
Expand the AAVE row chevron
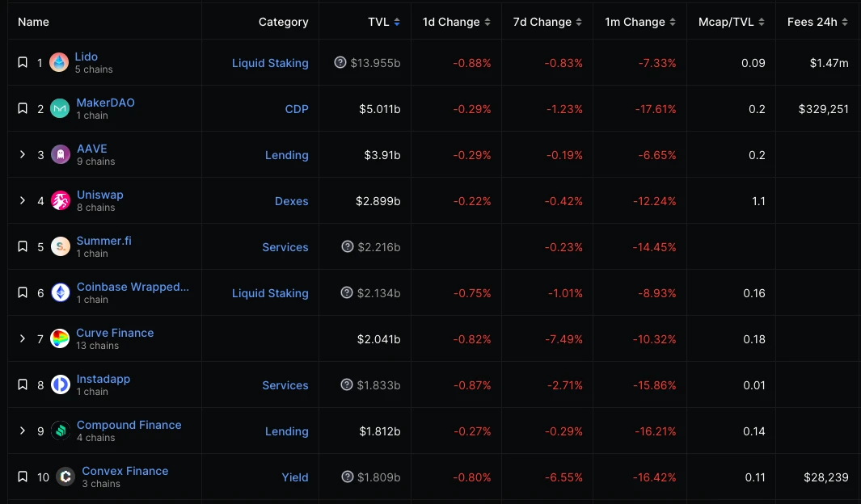coord(23,154)
